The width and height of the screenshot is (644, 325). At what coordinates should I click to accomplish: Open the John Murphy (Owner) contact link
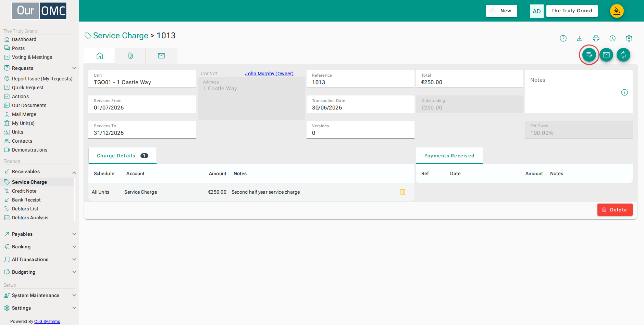(x=269, y=74)
